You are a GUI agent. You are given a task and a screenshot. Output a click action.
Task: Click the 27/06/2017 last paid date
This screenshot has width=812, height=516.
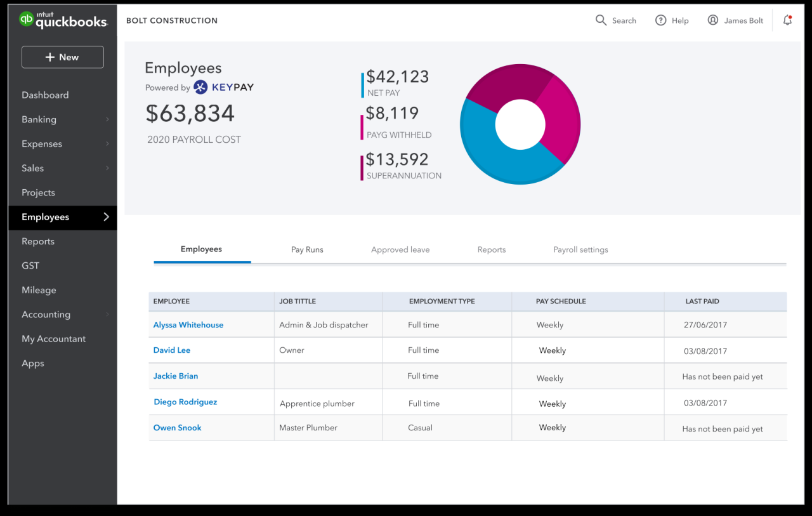(705, 325)
